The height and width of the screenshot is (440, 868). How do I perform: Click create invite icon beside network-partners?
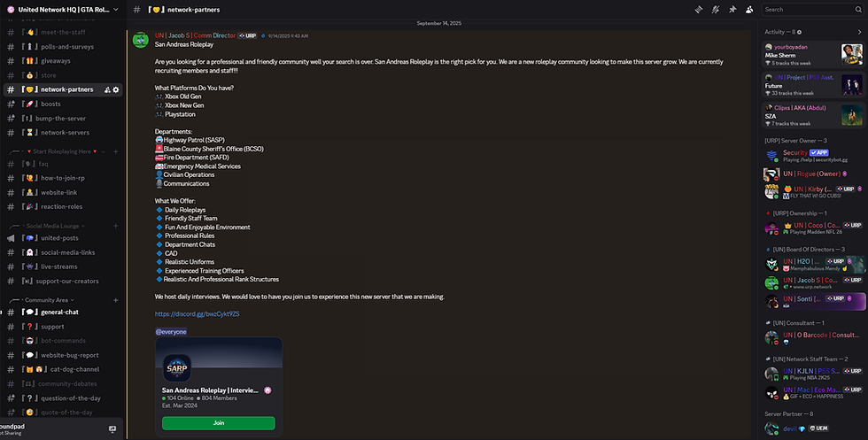tap(107, 89)
